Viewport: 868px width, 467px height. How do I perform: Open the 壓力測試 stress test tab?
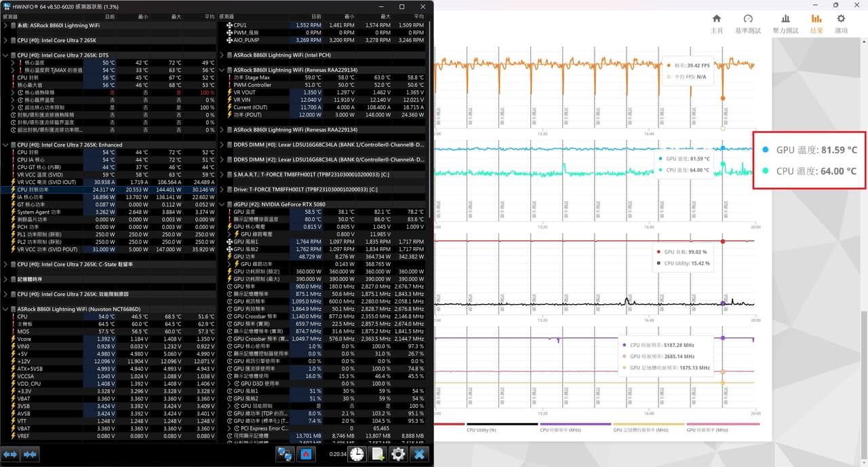(x=785, y=23)
